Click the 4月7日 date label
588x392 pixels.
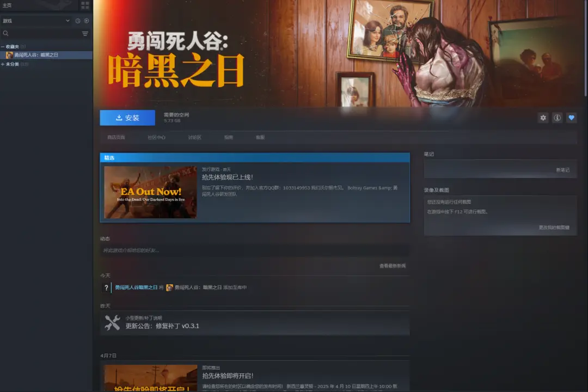coord(108,356)
